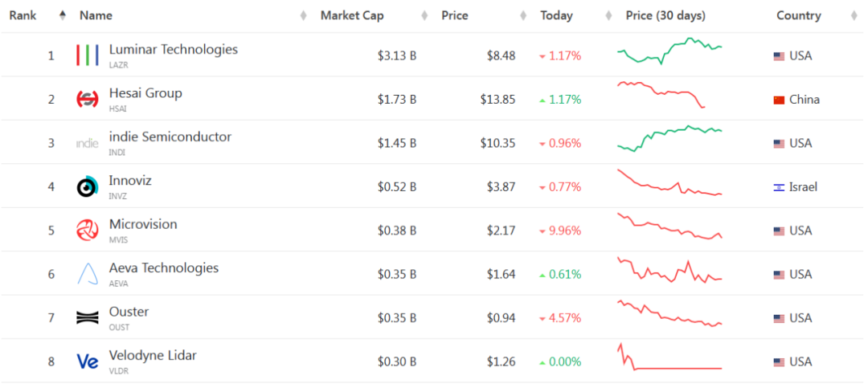Open the Velodyne Lidar company link

tap(153, 355)
